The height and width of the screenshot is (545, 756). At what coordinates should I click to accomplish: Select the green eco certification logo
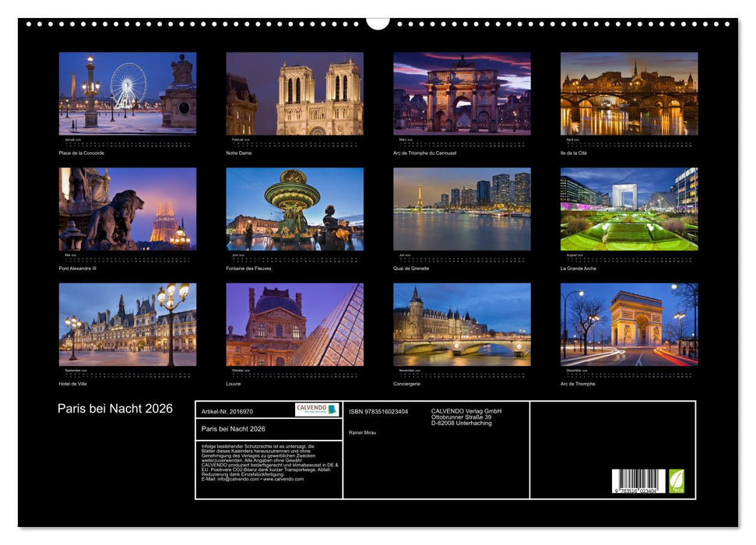point(677,480)
